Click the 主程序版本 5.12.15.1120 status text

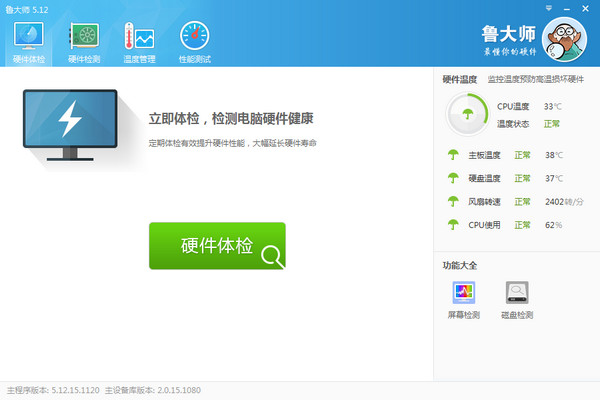tap(53, 390)
